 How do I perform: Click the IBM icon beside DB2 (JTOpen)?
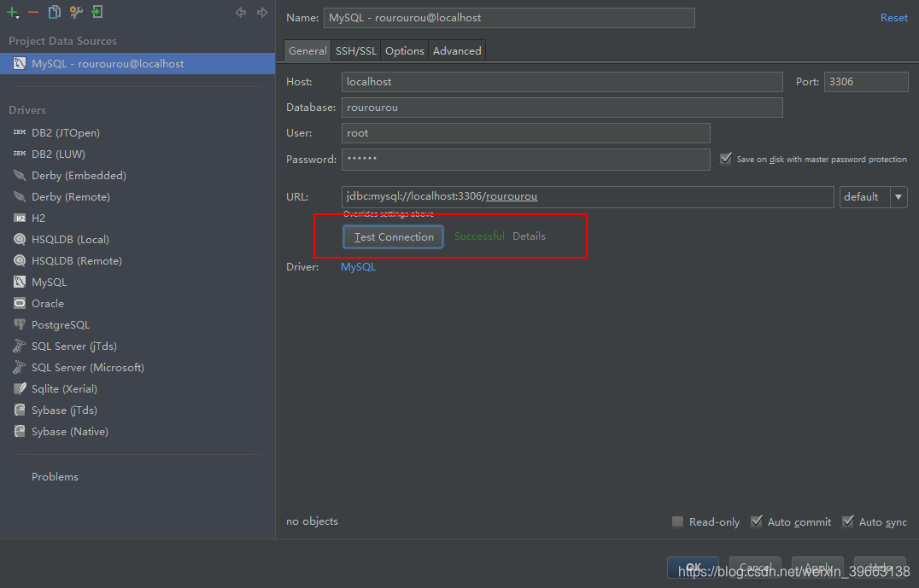[20, 132]
